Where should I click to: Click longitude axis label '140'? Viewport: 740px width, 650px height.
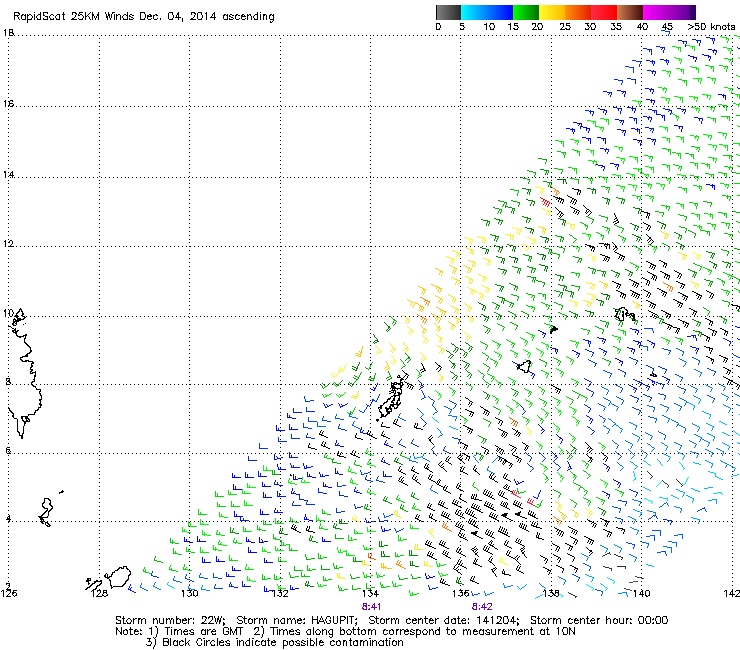(642, 593)
